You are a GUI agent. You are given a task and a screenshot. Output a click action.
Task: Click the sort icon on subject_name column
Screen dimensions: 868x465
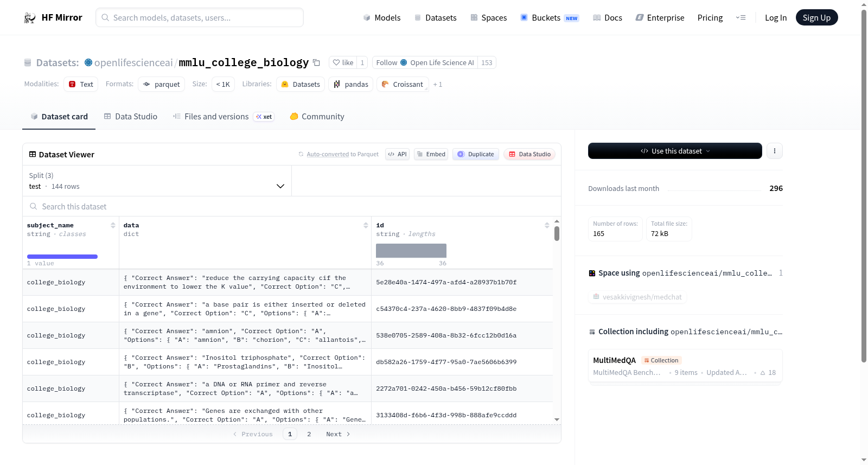(113, 225)
